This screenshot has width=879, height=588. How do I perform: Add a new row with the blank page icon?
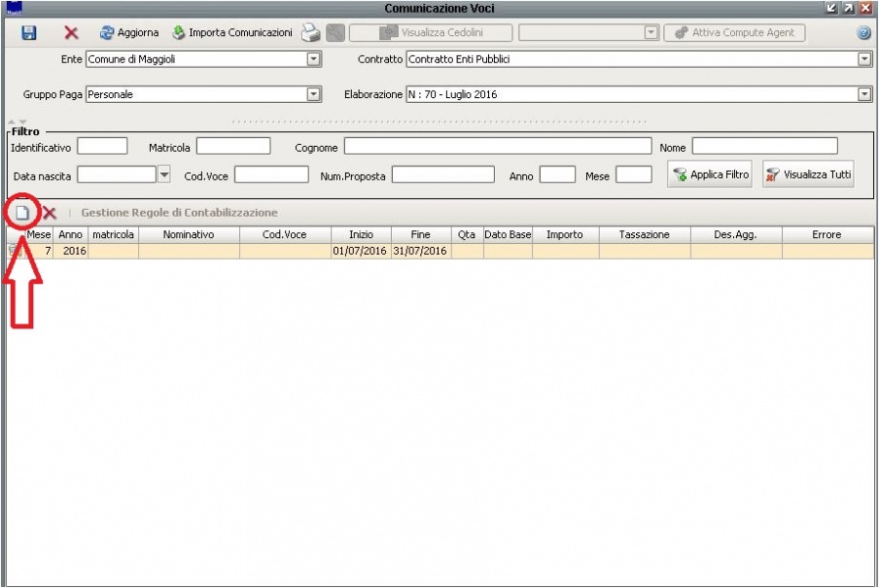tap(22, 213)
